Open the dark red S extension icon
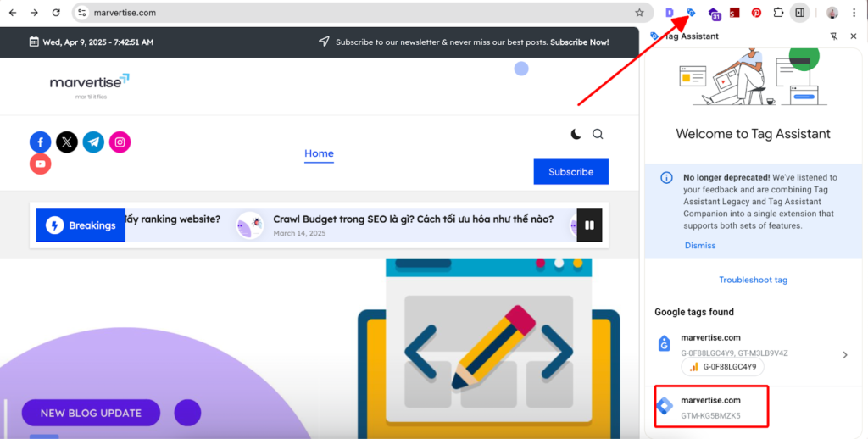 (735, 12)
